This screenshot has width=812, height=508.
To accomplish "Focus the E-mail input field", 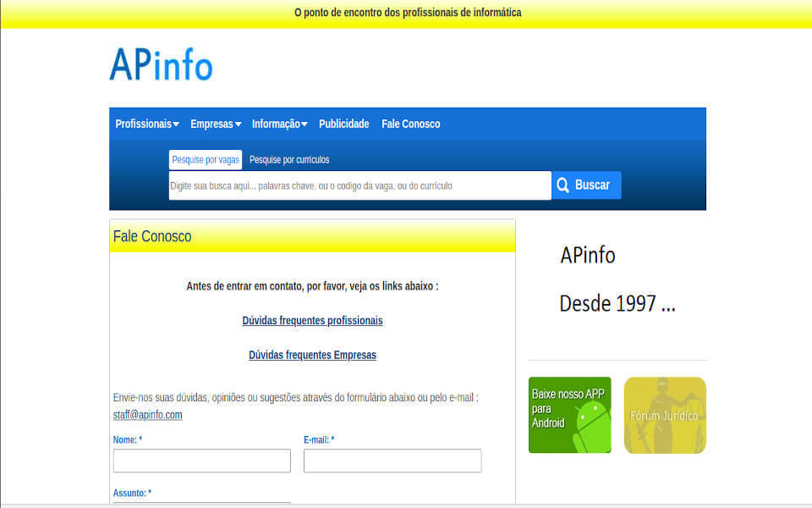I will [x=392, y=461].
